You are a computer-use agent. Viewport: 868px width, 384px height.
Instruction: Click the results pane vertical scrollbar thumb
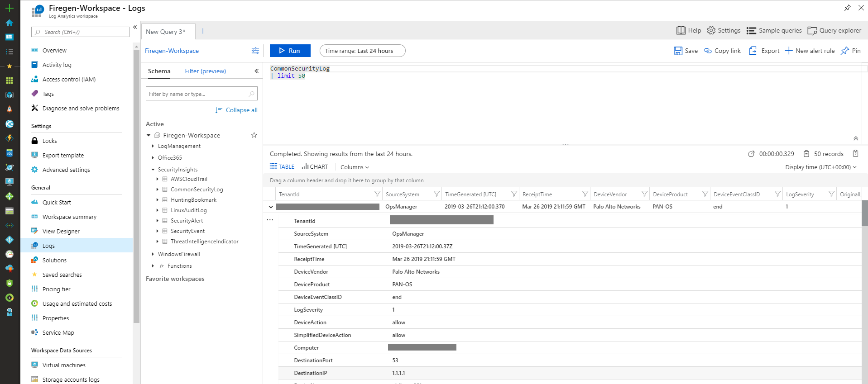click(x=864, y=213)
